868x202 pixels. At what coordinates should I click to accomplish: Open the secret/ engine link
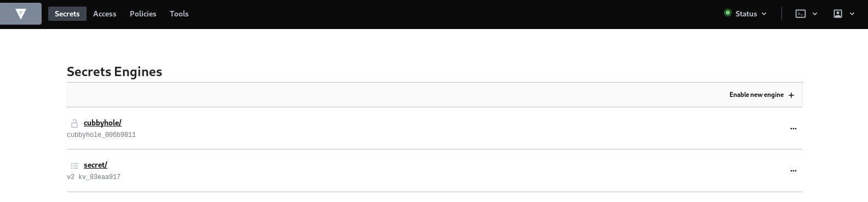pos(95,165)
